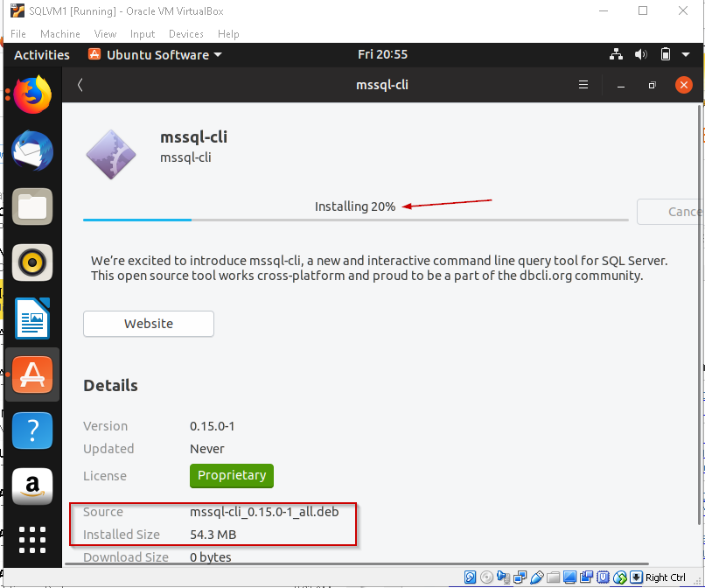This screenshot has height=588, width=705.
Task: Open the Ubuntu Software app menu dropdown
Action: click(x=155, y=54)
